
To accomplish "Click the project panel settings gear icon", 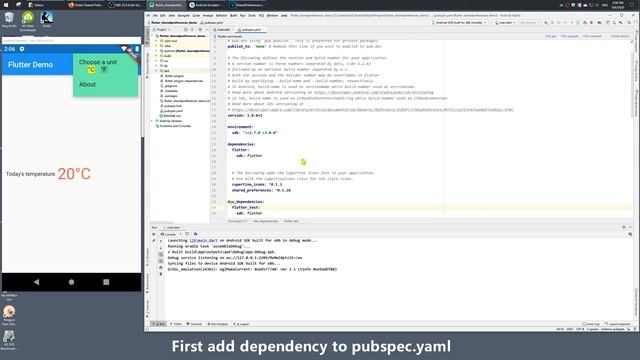I will click(x=200, y=30).
